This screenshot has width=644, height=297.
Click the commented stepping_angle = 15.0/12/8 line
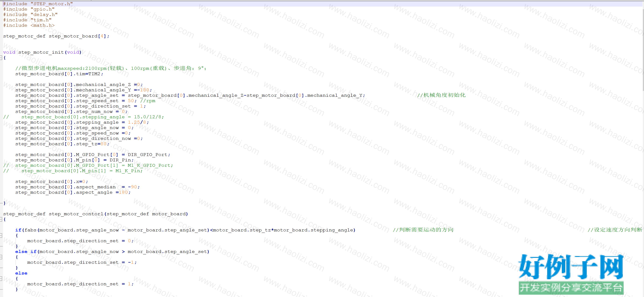pos(84,117)
